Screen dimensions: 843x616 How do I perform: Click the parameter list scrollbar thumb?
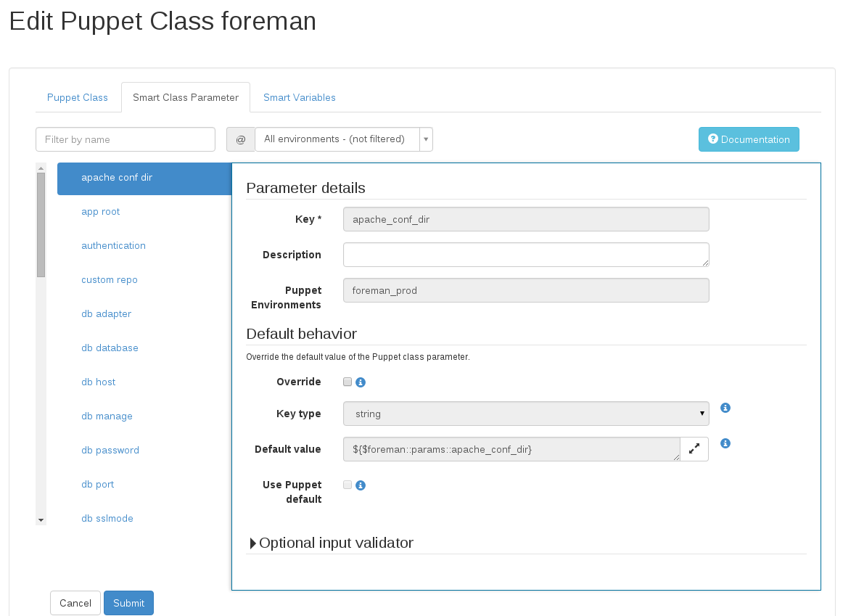41,225
